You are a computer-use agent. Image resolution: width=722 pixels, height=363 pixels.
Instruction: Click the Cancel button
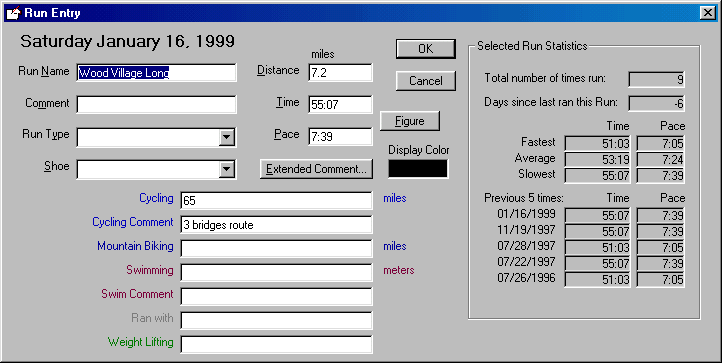coord(425,81)
